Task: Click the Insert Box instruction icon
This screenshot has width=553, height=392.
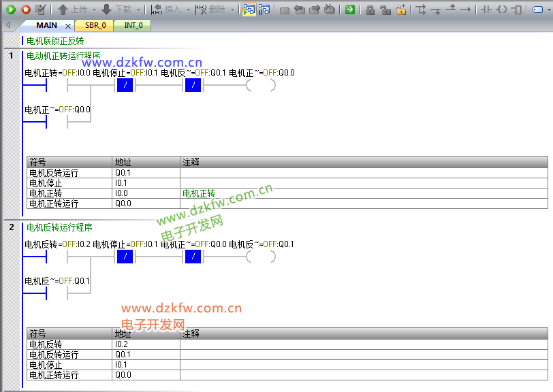Action: [x=517, y=10]
